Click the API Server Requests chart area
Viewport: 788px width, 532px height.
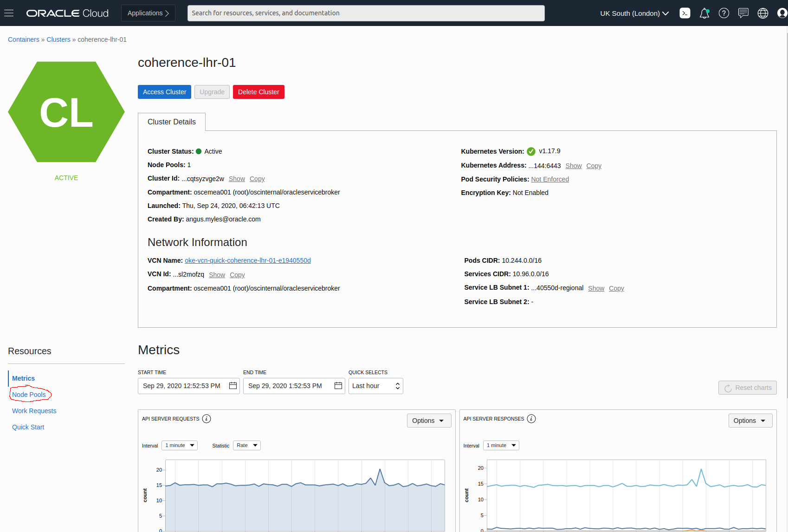[305, 495]
